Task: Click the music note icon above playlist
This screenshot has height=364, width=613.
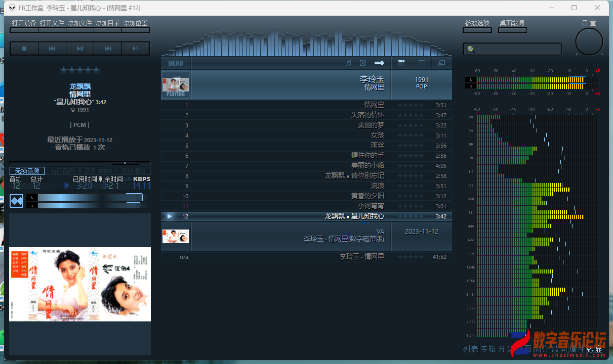Action: (348, 63)
